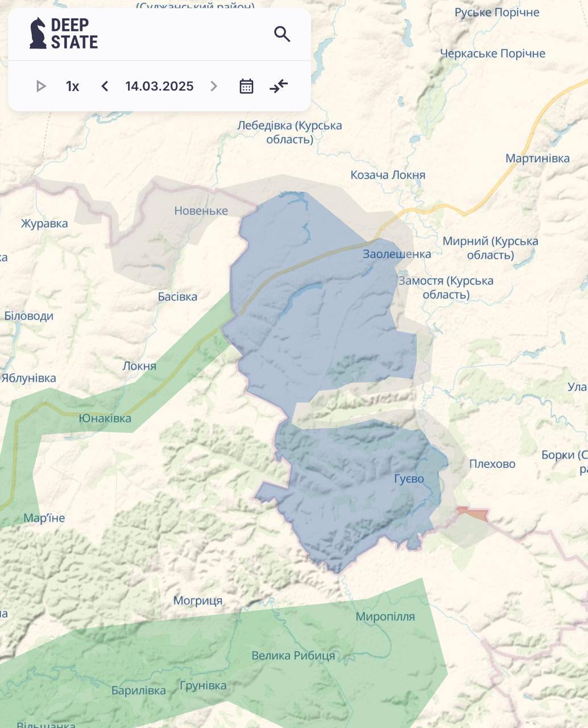Select the Козача Локня label
588x728 pixels.
(388, 175)
